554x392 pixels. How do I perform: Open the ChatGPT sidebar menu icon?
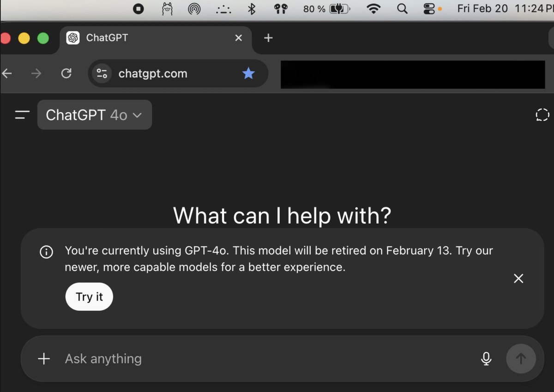coord(22,115)
